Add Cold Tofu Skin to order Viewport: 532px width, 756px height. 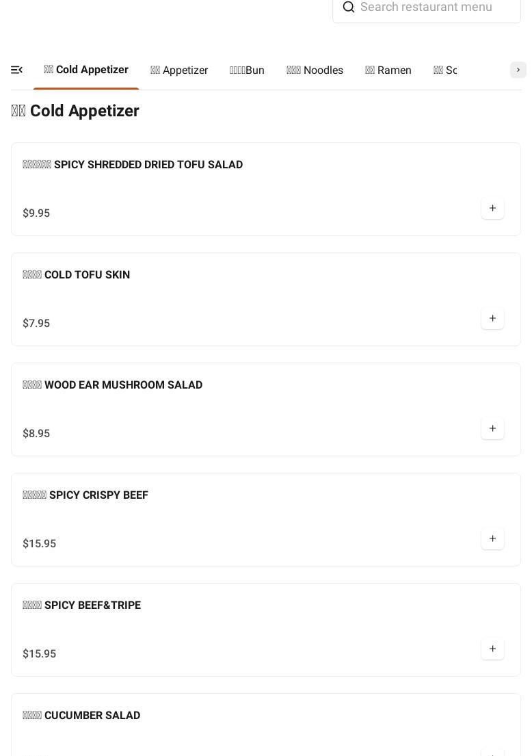coord(492,318)
